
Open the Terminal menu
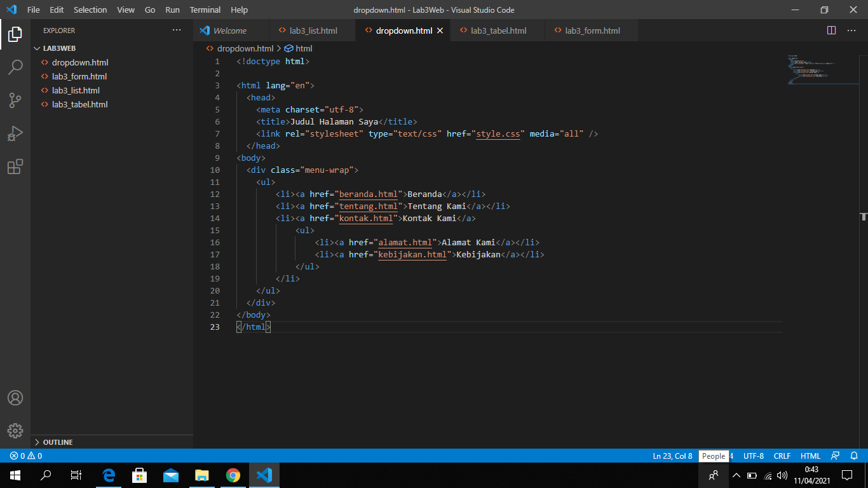point(205,10)
